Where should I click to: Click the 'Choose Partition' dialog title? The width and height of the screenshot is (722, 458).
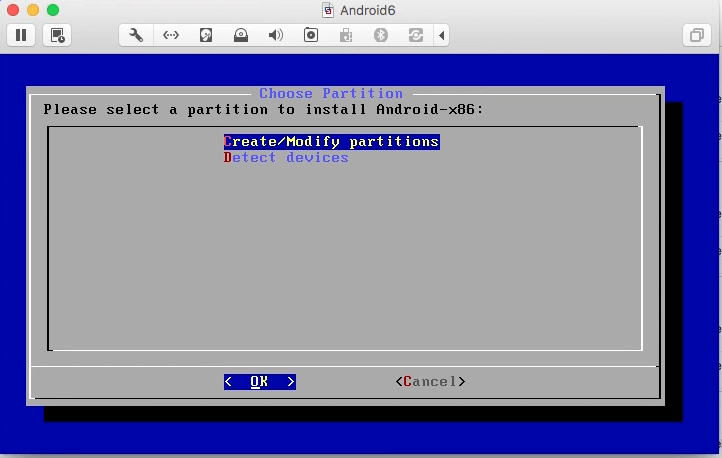tap(331, 93)
